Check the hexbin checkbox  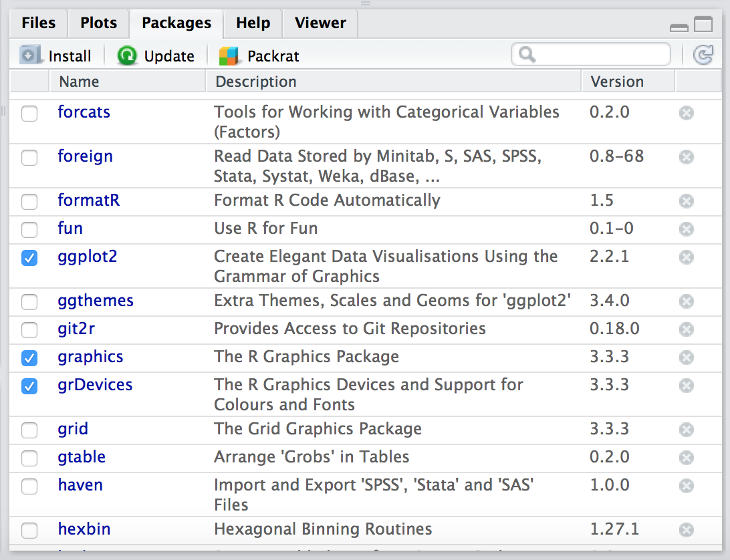[x=29, y=530]
